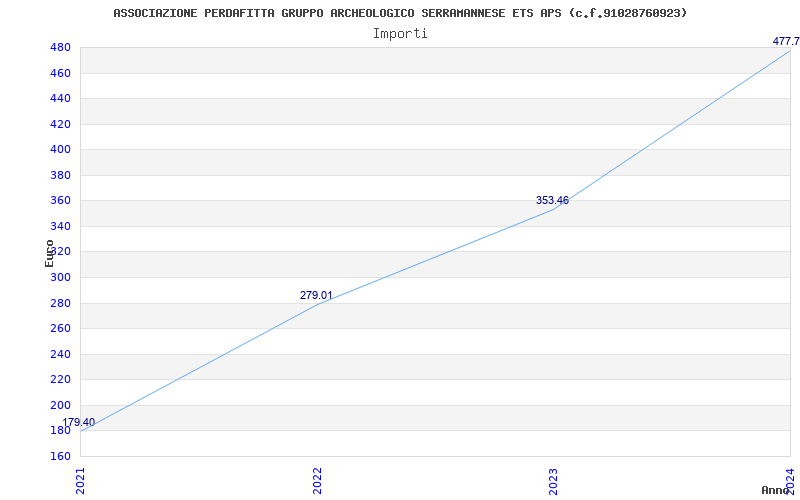Click the chart title with c.f.91028760923
The width and height of the screenshot is (800, 500).
tap(400, 13)
